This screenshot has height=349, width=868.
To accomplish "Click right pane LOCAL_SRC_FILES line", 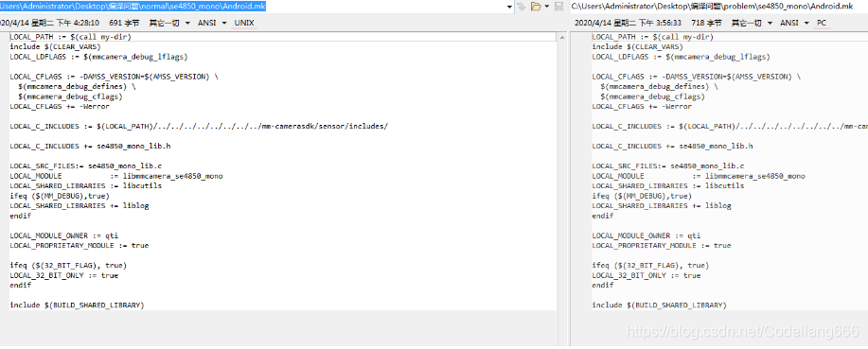I will 668,166.
